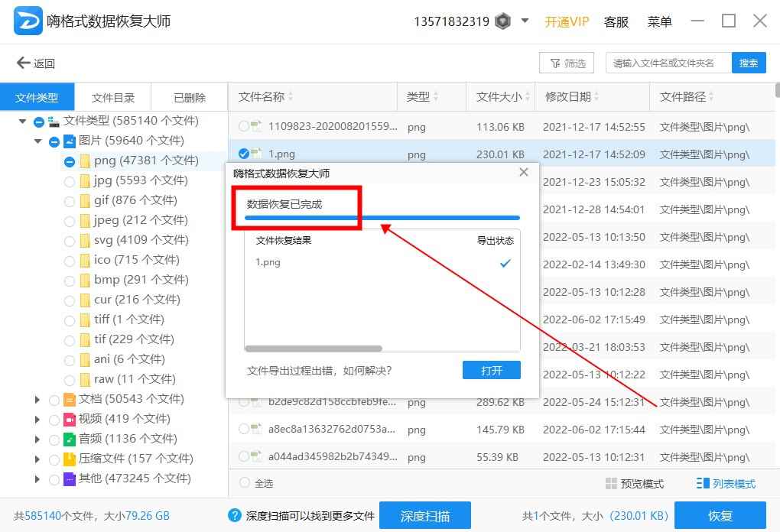
Task: Click the Deep Scan button
Action: click(x=424, y=516)
